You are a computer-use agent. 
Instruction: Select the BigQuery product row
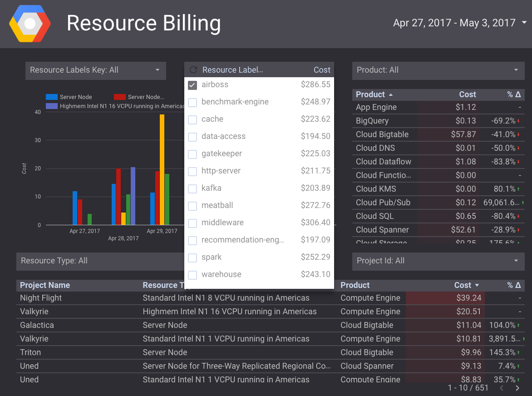click(438, 121)
